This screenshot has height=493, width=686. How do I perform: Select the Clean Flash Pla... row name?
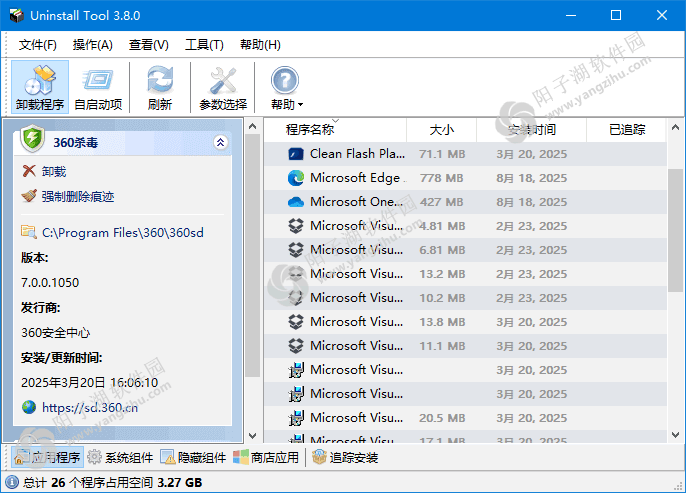357,154
